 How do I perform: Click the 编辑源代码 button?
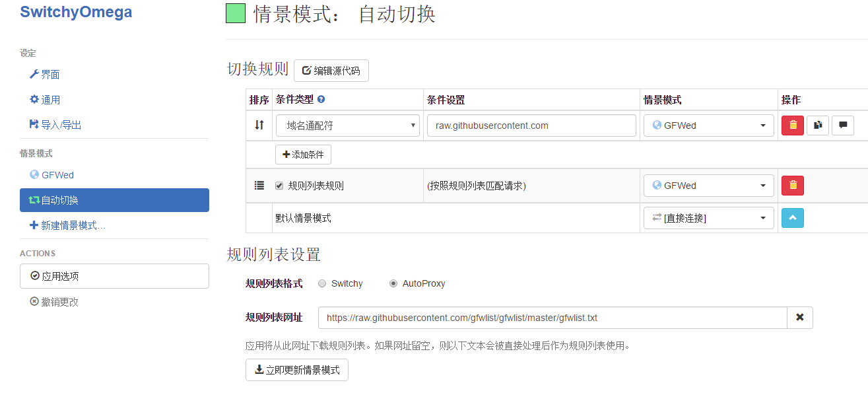pyautogui.click(x=331, y=71)
